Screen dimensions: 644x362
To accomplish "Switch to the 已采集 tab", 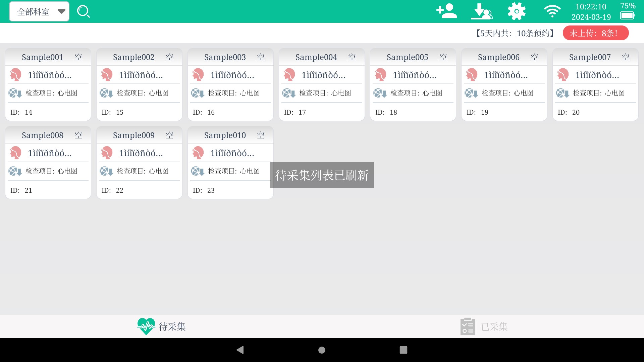I will 484,326.
